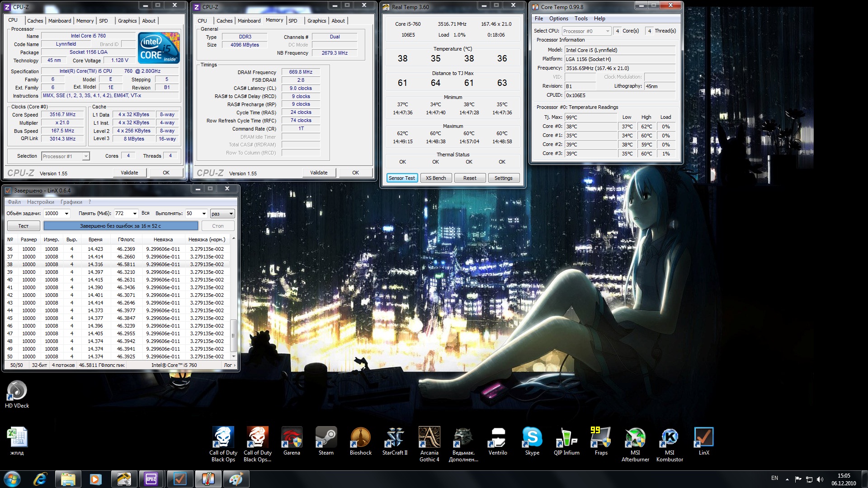Click the Windows Start orb

click(12, 479)
